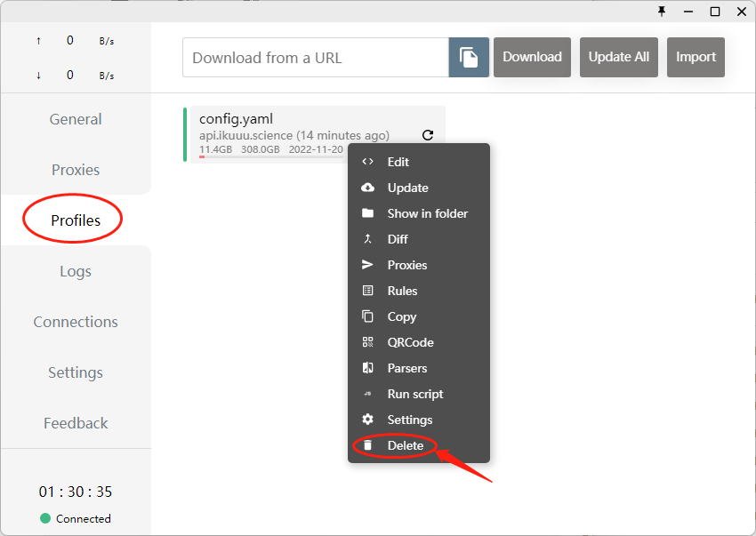756x536 pixels.
Task: Open Rules from the context menu
Action: [x=403, y=291]
